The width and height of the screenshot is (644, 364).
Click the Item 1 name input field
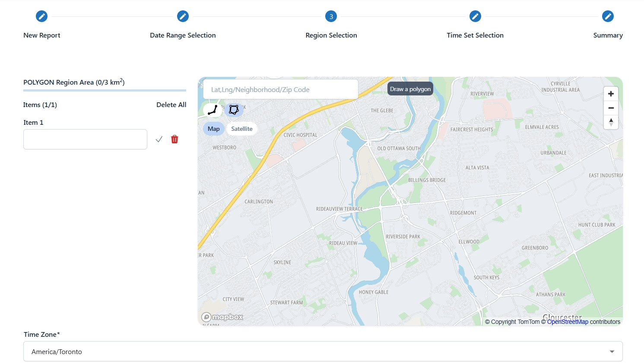[85, 139]
